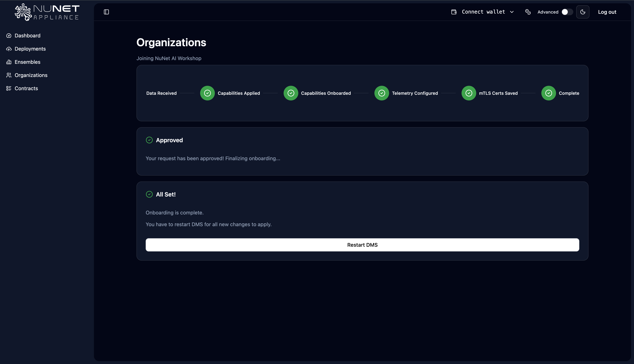Viewport: 634px width, 364px height.
Task: Collapse the sidebar panel icon
Action: point(106,12)
